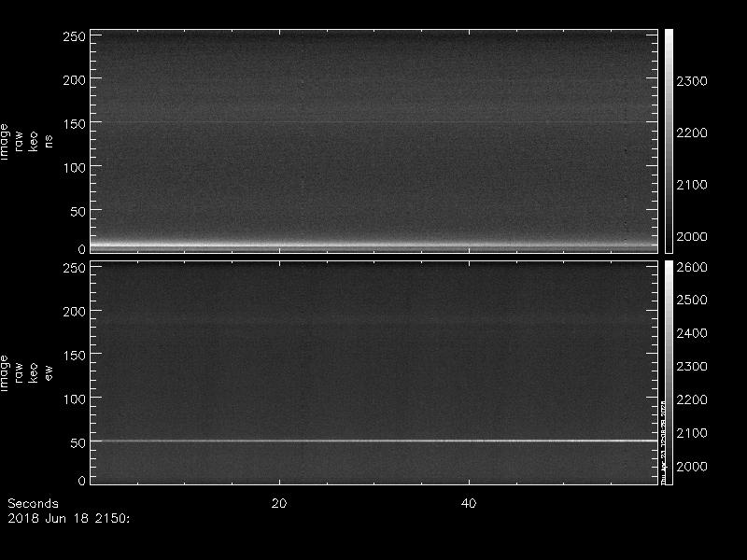Click the 100 label on ew plot
747x560 pixels.
pos(74,399)
